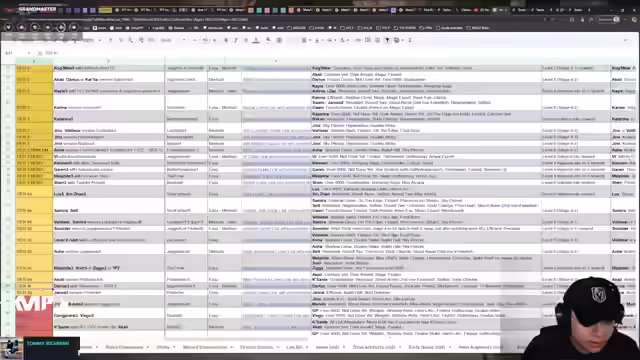Open the 'Utility' sheet tab dropdown arrow
This screenshot has width=640, height=360.
174,347
